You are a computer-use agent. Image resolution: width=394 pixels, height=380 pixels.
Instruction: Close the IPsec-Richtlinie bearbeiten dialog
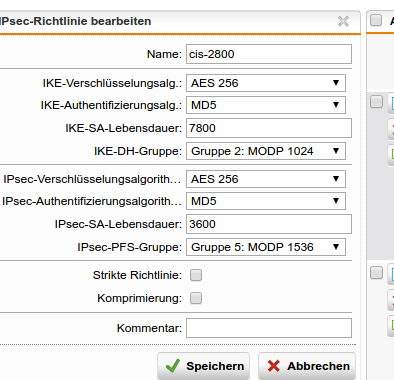click(x=343, y=21)
